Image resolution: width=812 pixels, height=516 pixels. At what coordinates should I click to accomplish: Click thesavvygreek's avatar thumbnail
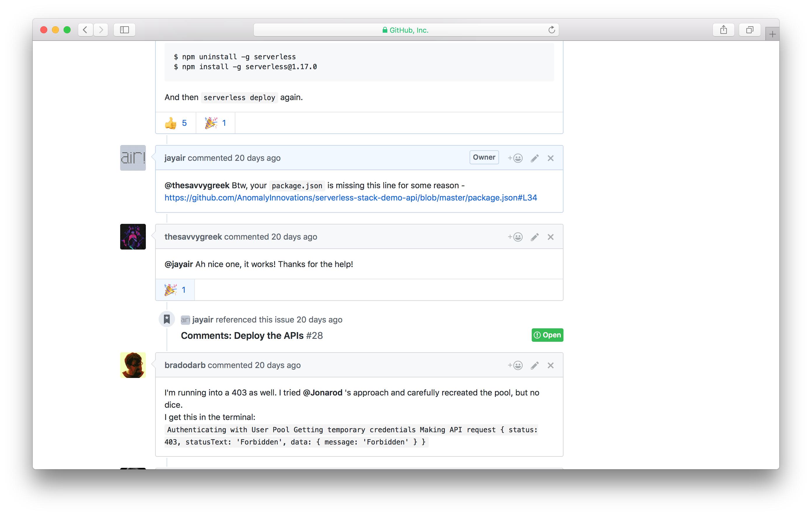(x=133, y=237)
